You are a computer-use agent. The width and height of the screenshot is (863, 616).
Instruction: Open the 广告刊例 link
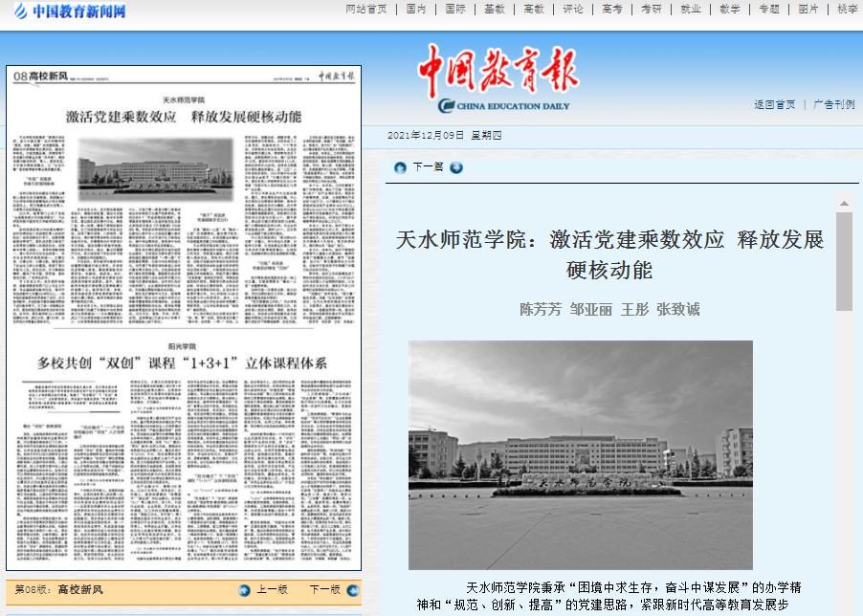833,105
